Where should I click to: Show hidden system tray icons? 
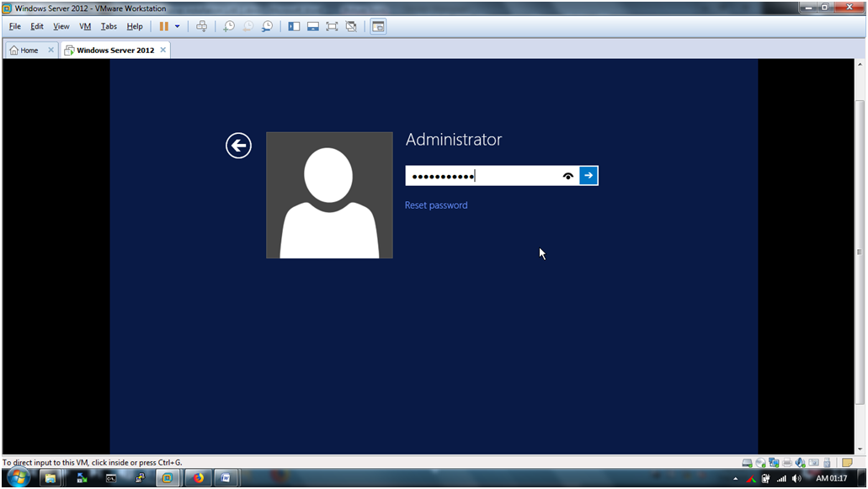pyautogui.click(x=736, y=479)
